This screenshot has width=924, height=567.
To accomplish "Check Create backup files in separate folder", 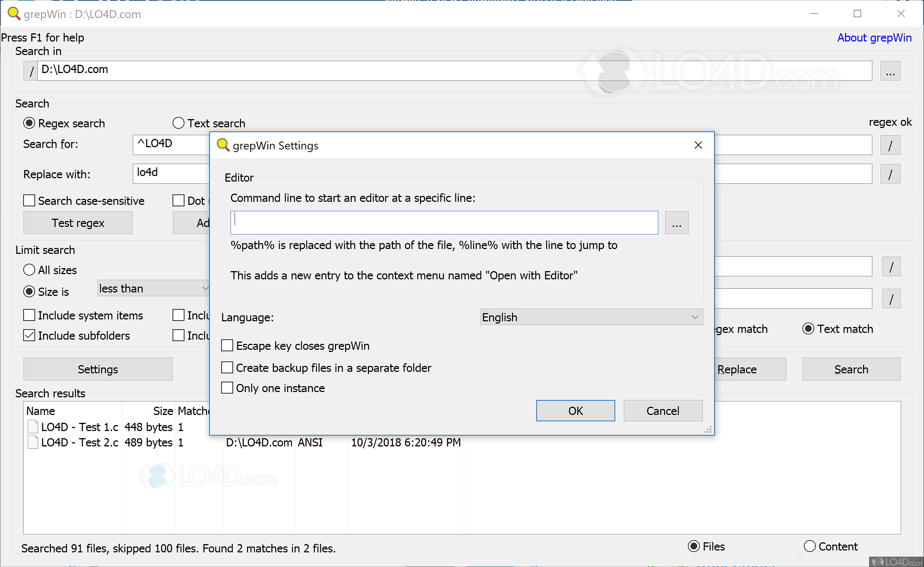I will pyautogui.click(x=227, y=368).
